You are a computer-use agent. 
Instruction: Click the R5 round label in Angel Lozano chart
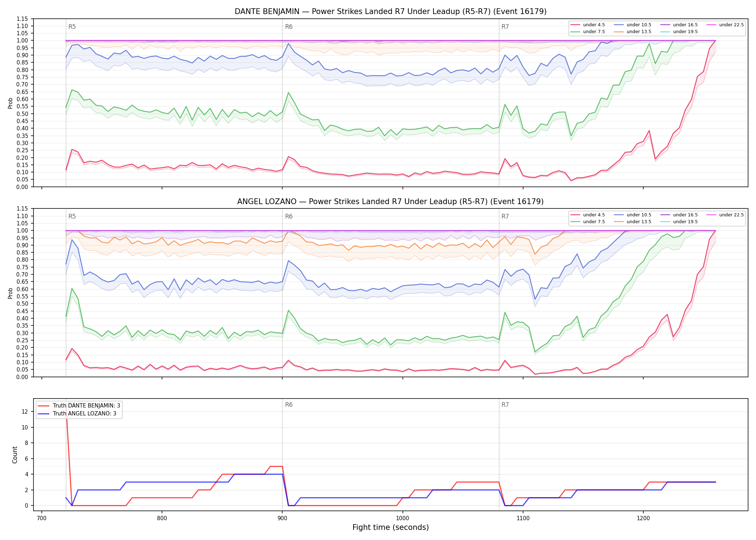72,216
